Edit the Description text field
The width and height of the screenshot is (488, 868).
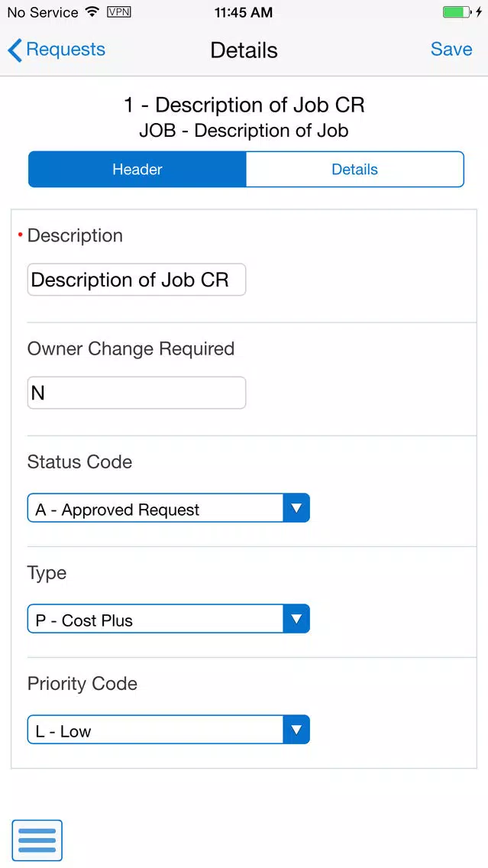(x=137, y=280)
